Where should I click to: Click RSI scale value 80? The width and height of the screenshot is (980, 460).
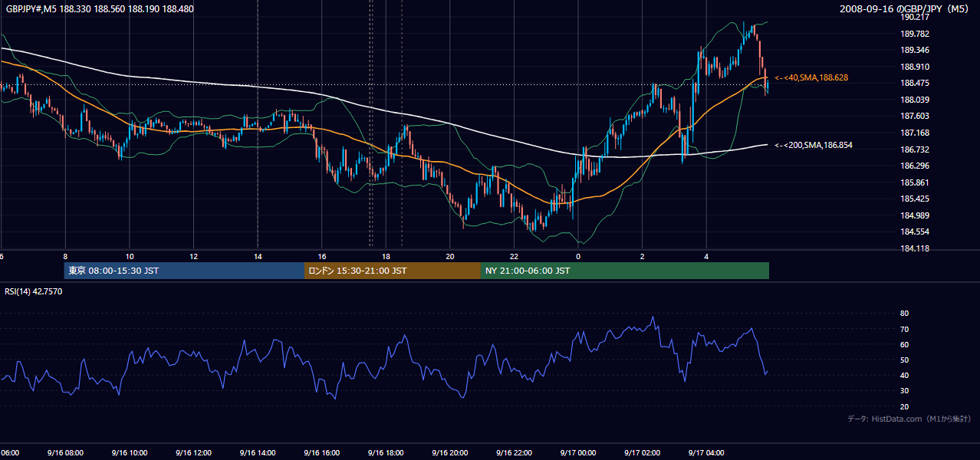[x=904, y=314]
